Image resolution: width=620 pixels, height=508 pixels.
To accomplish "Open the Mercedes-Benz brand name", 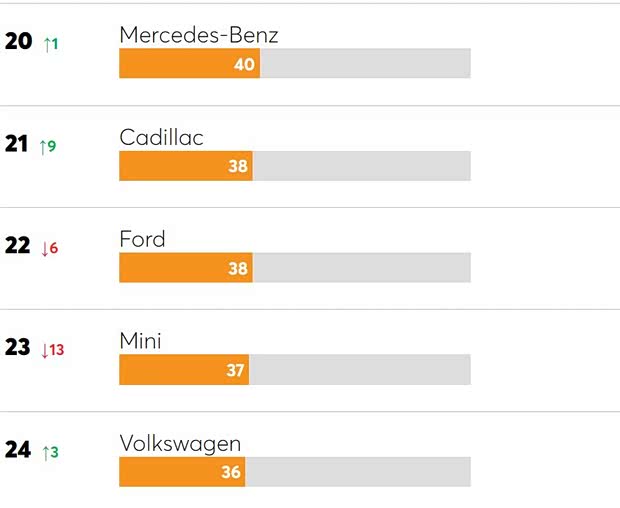I will pyautogui.click(x=198, y=35).
